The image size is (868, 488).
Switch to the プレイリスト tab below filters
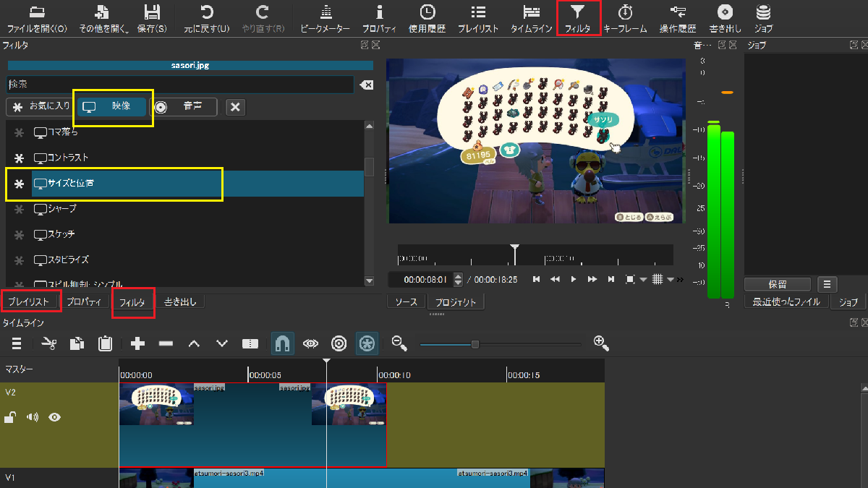(30, 301)
